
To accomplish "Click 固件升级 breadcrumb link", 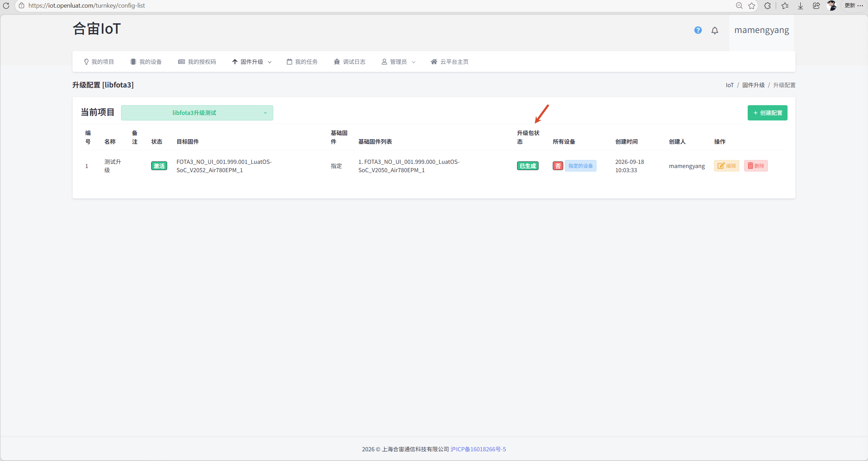I will 753,85.
